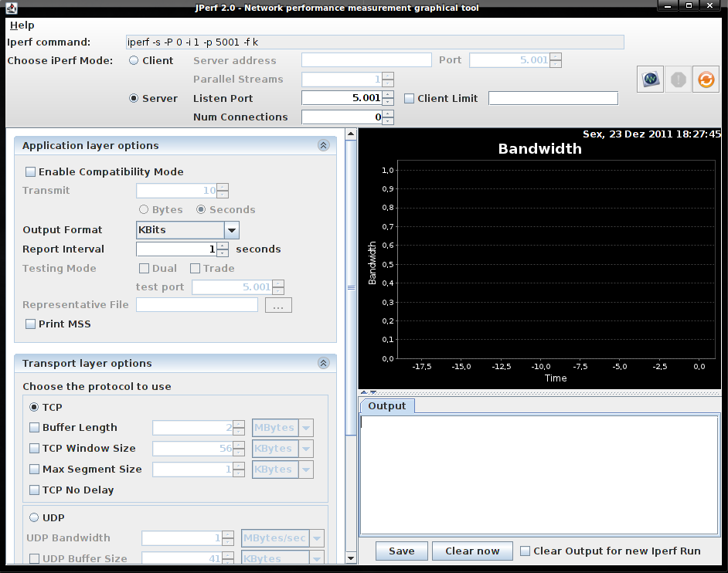Check Clear Output for new Iperf Run
728x573 pixels.
pos(525,551)
